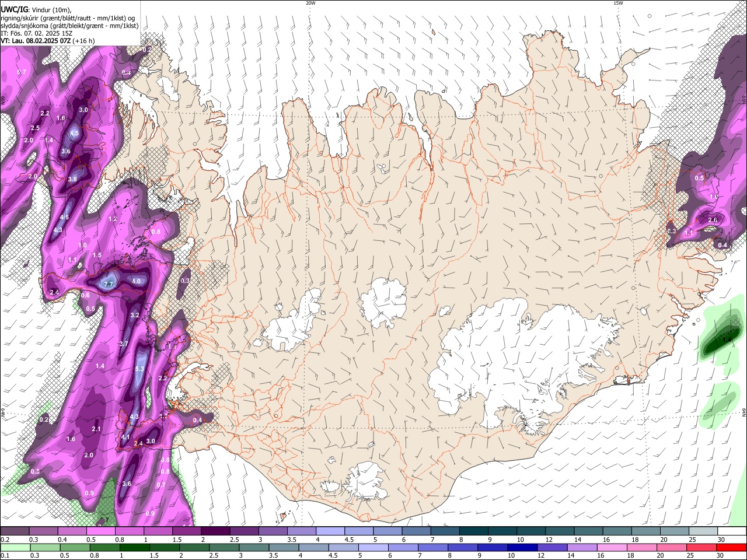
Task: Click lower legend pink swatch starting at 16
Action: pyautogui.click(x=612, y=547)
